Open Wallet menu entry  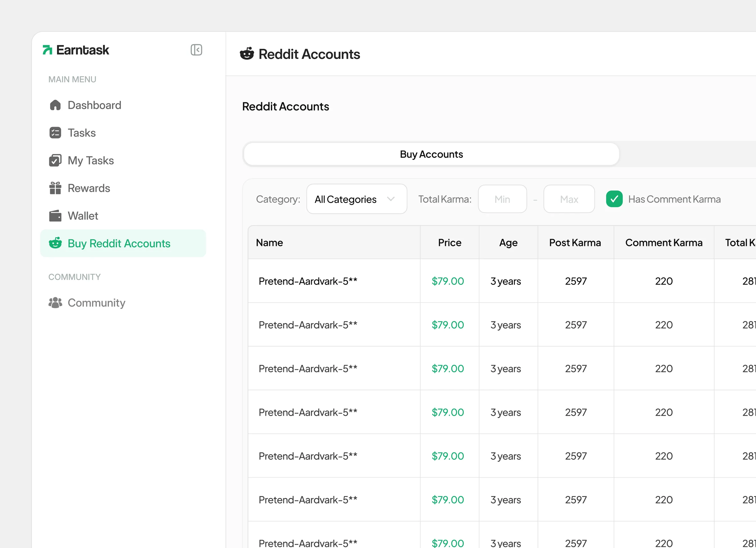pos(123,216)
